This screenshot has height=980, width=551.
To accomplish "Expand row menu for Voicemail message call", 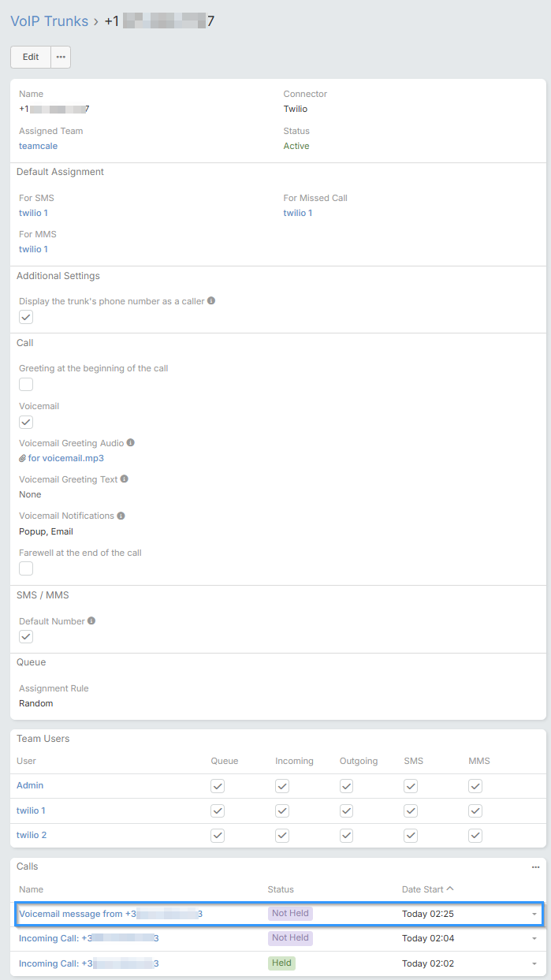I will (534, 915).
